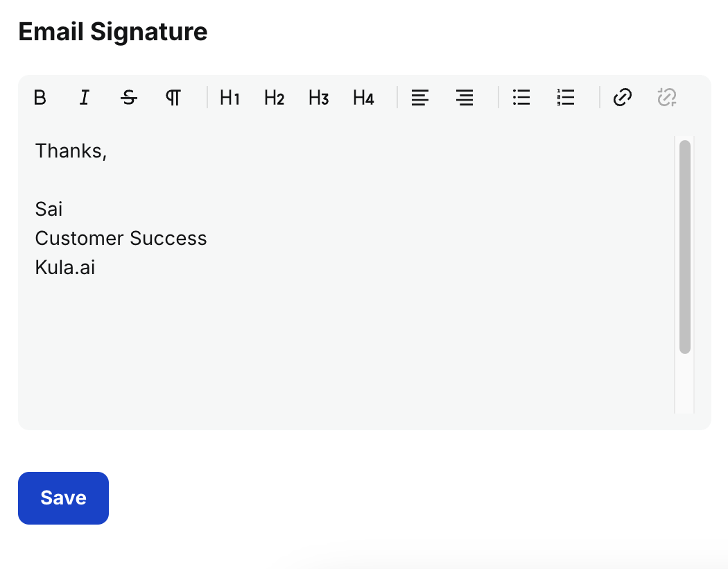Set text to paragraph style
Viewport: 728px width, 569px height.
(173, 98)
